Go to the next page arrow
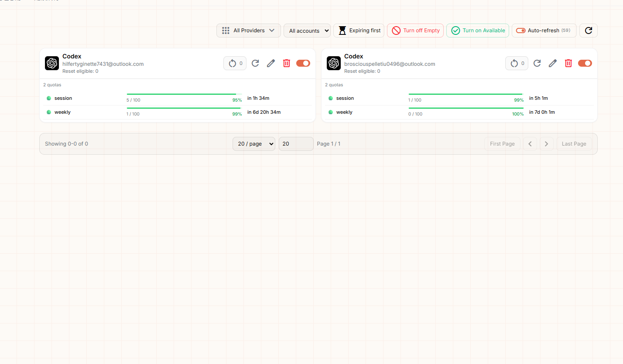 546,144
